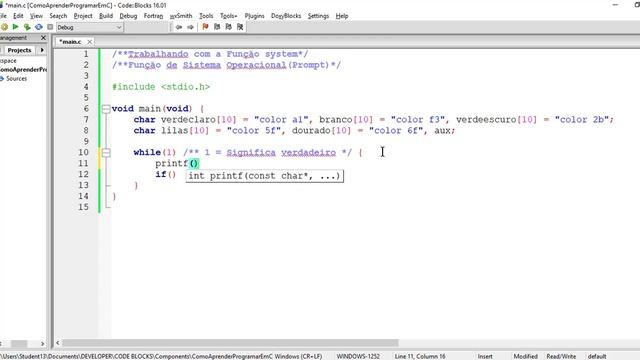Open the Tools menu
This screenshot has width=640, height=360.
pyautogui.click(x=206, y=16)
